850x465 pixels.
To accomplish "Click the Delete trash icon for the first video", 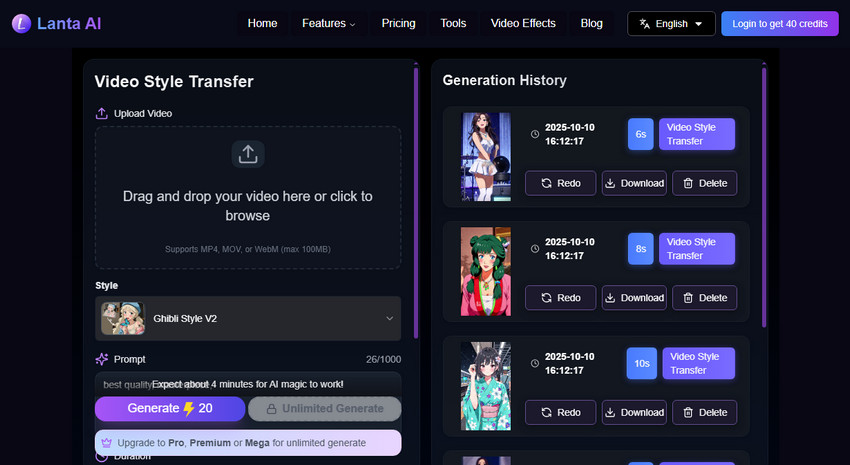I will click(688, 183).
